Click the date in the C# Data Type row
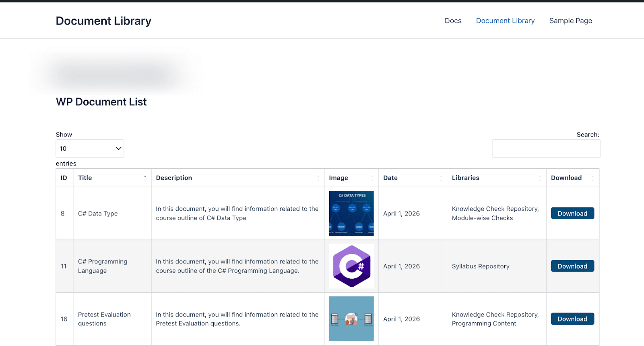 tap(401, 213)
